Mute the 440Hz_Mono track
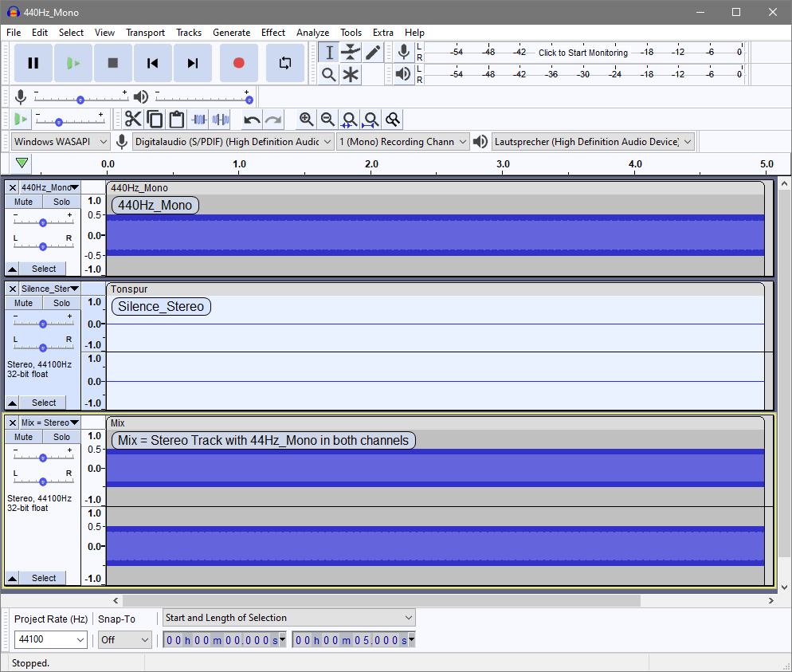Screen dimensions: 792x672 24,202
